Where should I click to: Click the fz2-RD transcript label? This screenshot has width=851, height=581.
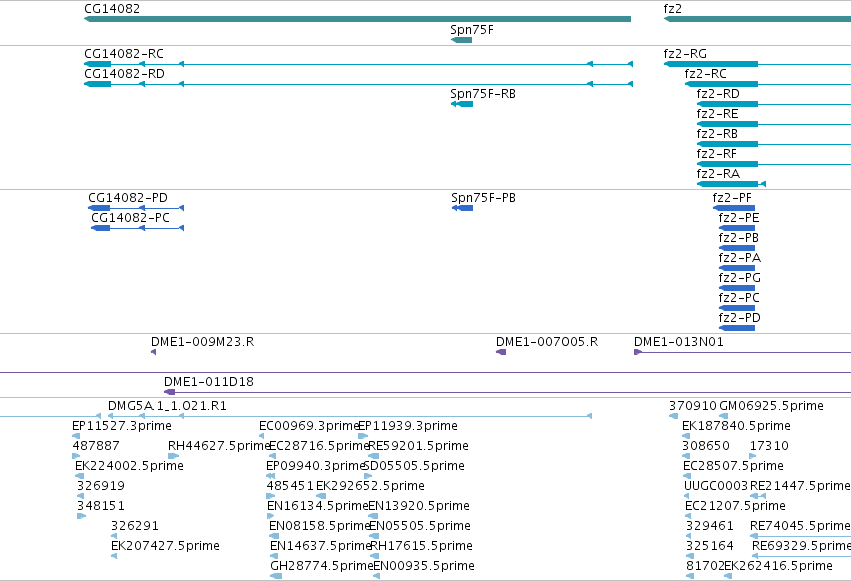click(x=718, y=94)
